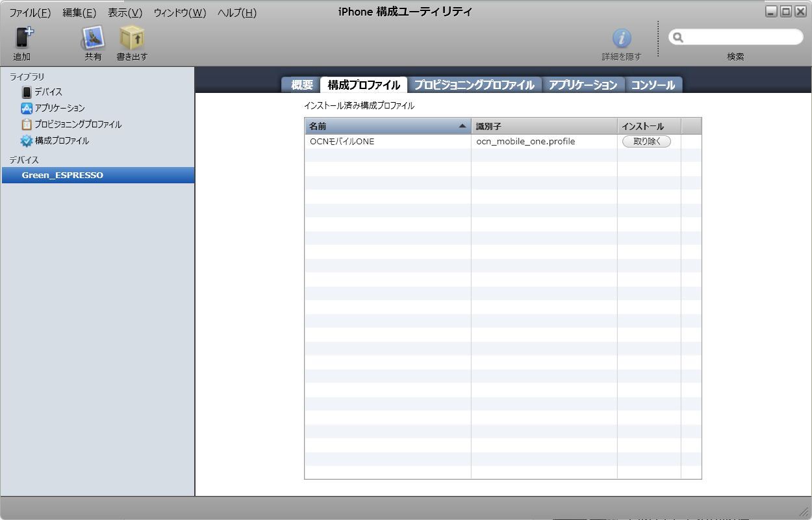Screen dimensions: 812x520
Task: Click the window resize grip at bottom corner
Action: coord(804,511)
